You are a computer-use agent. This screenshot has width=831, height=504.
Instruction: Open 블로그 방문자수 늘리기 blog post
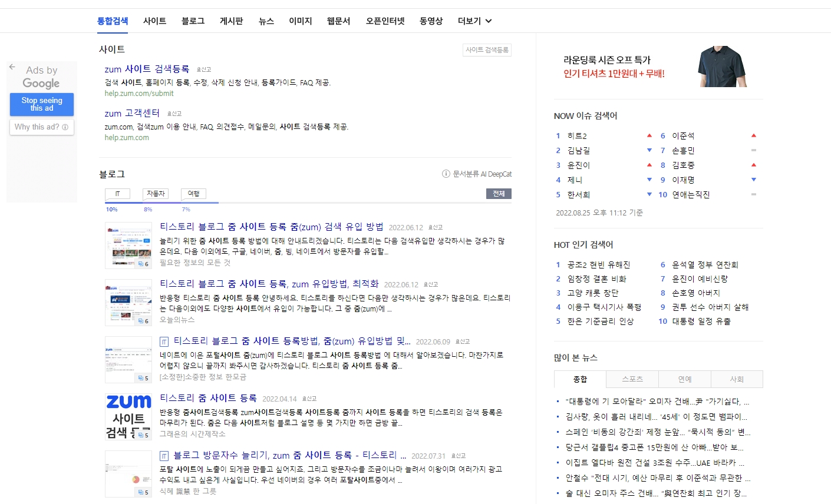click(289, 455)
